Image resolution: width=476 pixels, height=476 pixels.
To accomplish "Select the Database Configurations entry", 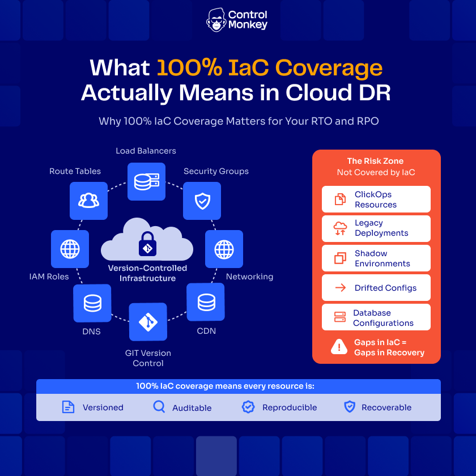I will coord(376,317).
